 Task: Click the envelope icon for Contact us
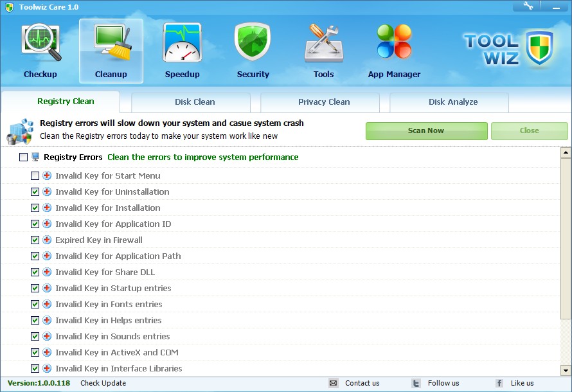coord(333,383)
